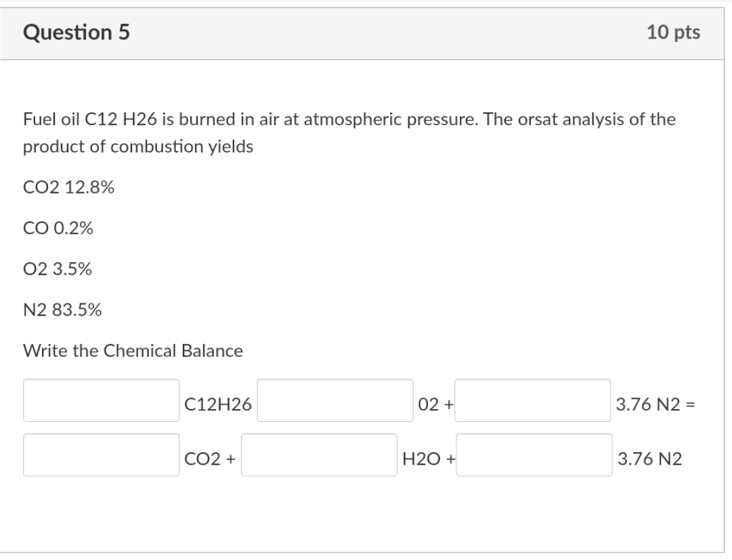
Task: Click the coefficient field before O2
Action: coord(336,401)
